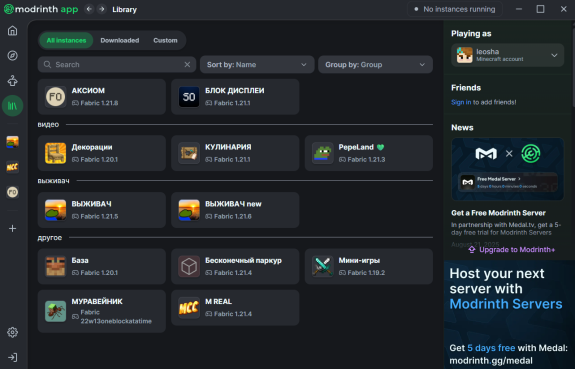
Task: Open АКСИОМ instance FO icon
Action: pyautogui.click(x=55, y=97)
